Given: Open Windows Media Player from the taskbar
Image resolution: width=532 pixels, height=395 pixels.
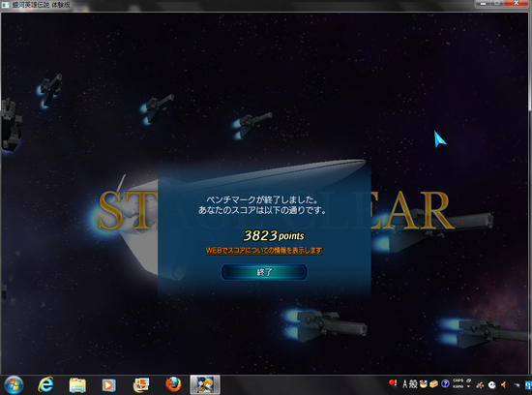Looking at the screenshot, I should [x=108, y=385].
